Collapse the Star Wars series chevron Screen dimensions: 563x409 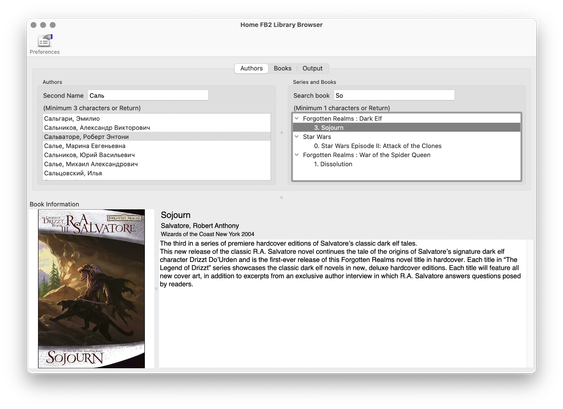tap(297, 136)
